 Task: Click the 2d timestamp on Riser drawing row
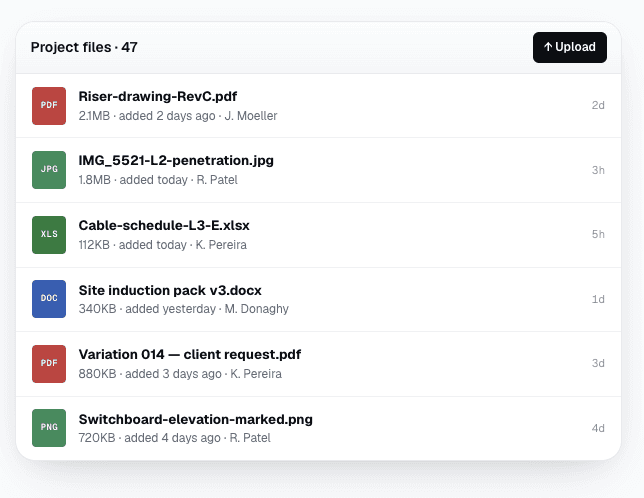(x=598, y=106)
